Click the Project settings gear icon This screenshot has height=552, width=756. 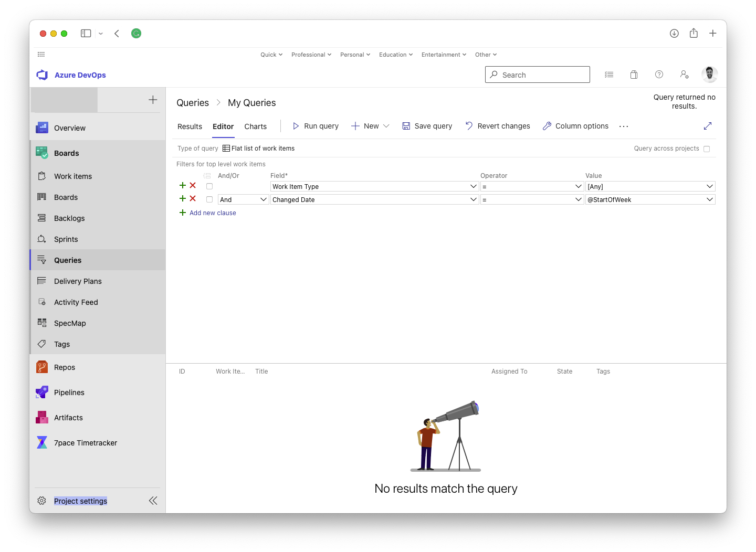click(x=42, y=501)
